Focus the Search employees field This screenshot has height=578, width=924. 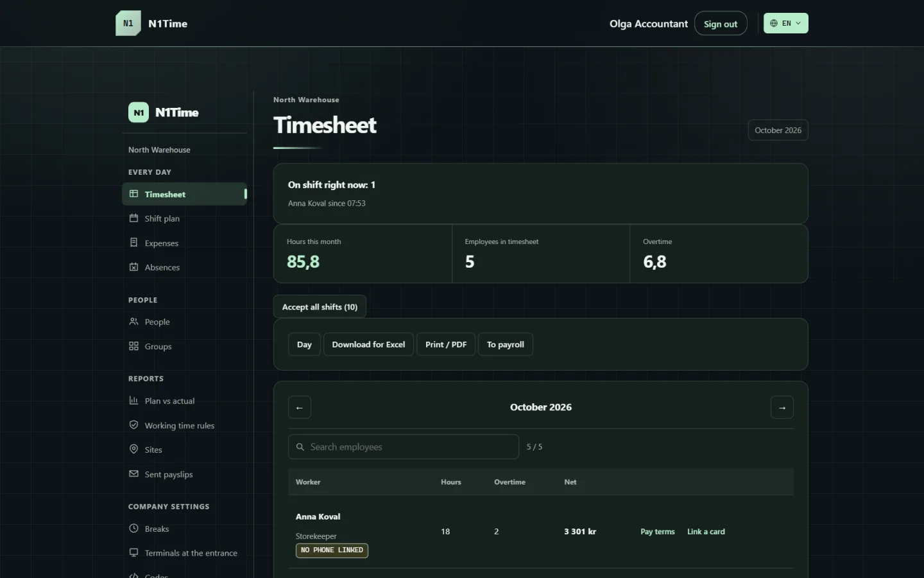[x=404, y=447]
